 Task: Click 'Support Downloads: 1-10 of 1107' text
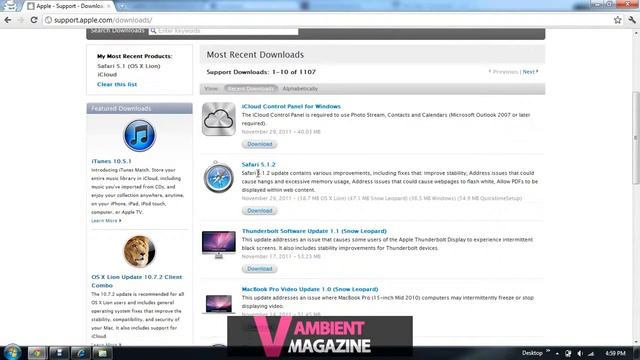click(261, 72)
